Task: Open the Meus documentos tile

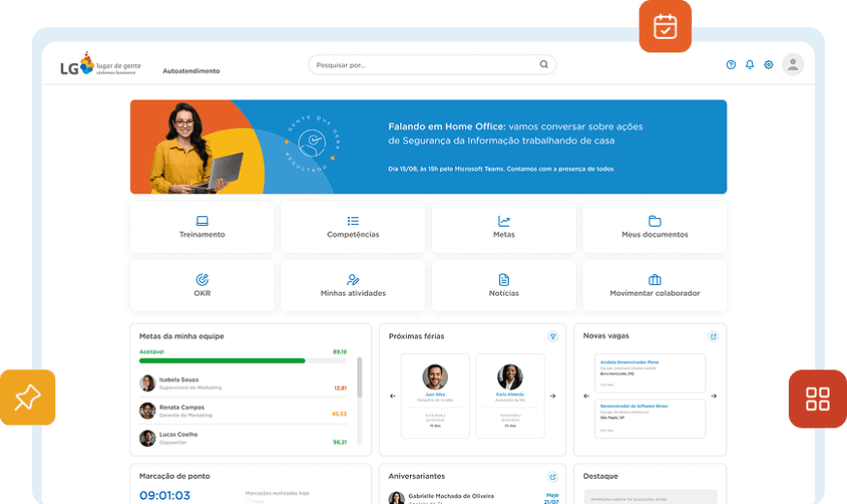Action: tap(654, 227)
